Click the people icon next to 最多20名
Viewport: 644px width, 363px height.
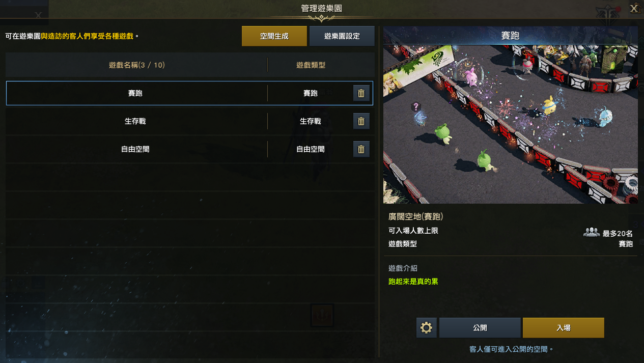point(591,233)
